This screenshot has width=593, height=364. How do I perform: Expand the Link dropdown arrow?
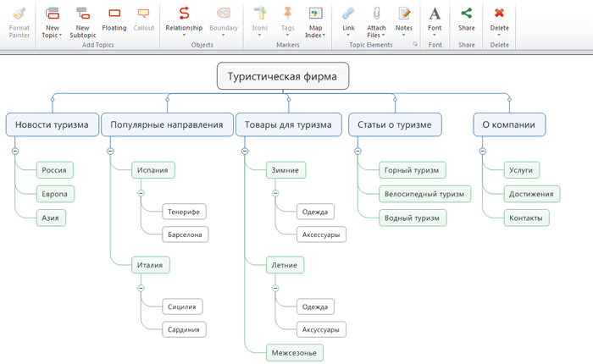(x=348, y=36)
